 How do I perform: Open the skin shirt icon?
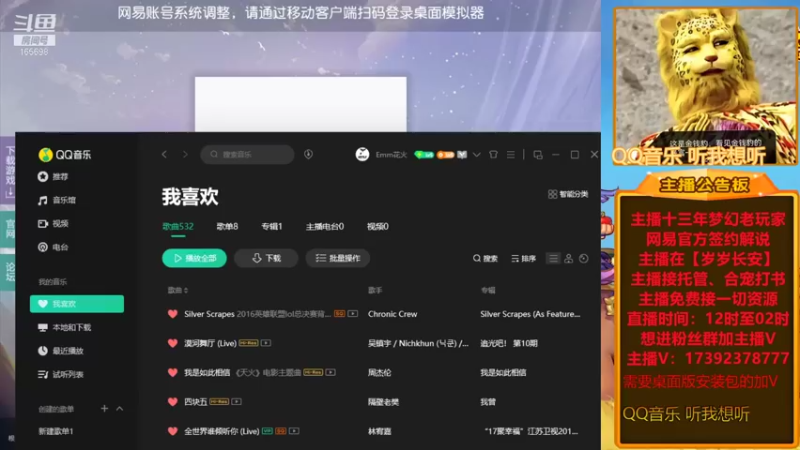pos(493,154)
